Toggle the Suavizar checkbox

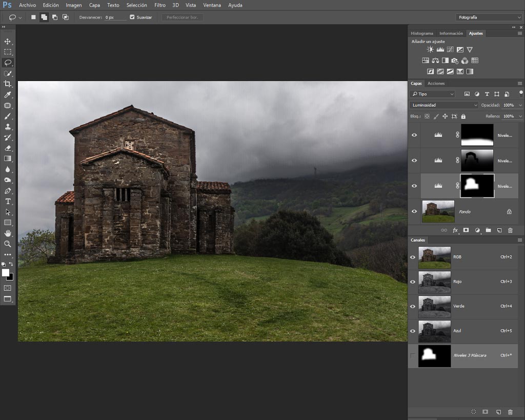[132, 17]
